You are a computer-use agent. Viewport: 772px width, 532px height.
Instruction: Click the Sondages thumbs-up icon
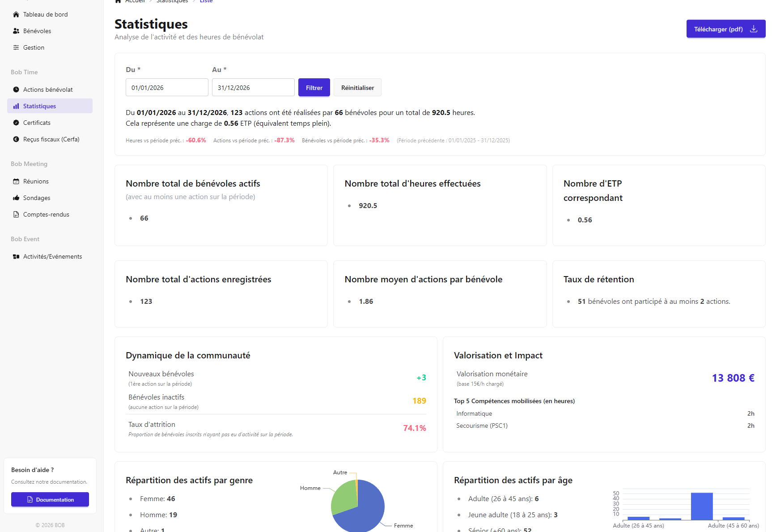point(16,198)
